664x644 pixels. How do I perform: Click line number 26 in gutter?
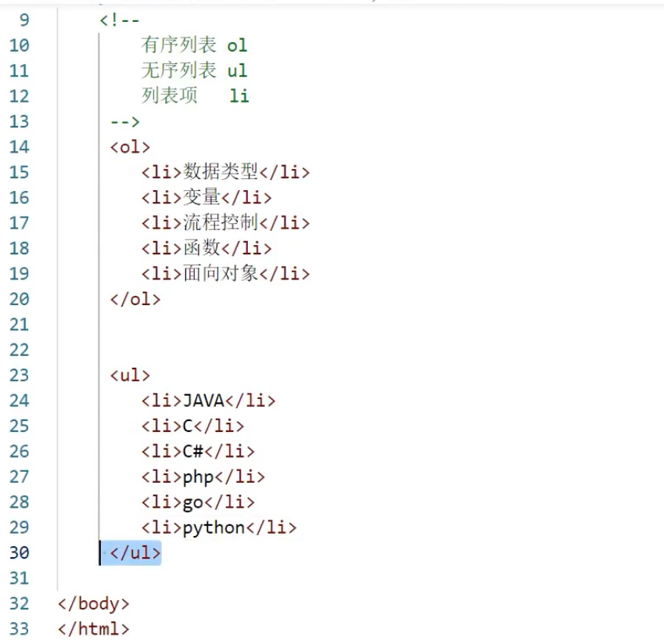tap(20, 452)
